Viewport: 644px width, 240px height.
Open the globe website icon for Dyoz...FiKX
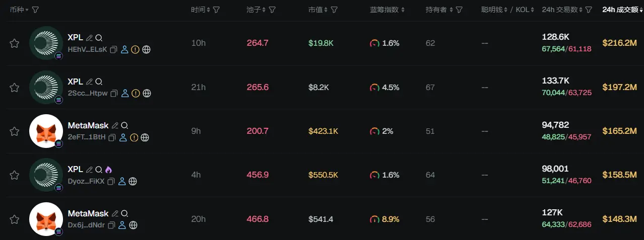[133, 181]
